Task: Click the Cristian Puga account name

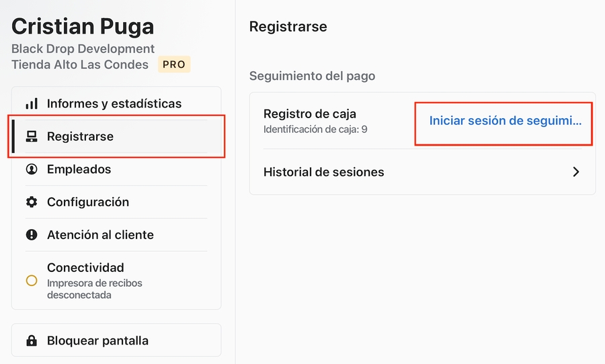Action: (x=83, y=26)
